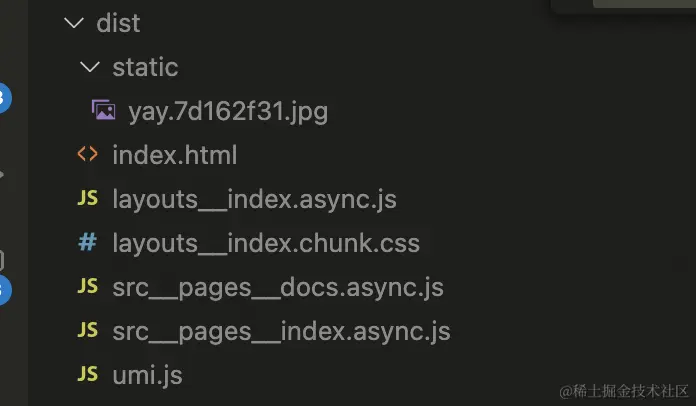Open layouts__index.chunk.css file
This screenshot has height=406, width=696.
(266, 243)
